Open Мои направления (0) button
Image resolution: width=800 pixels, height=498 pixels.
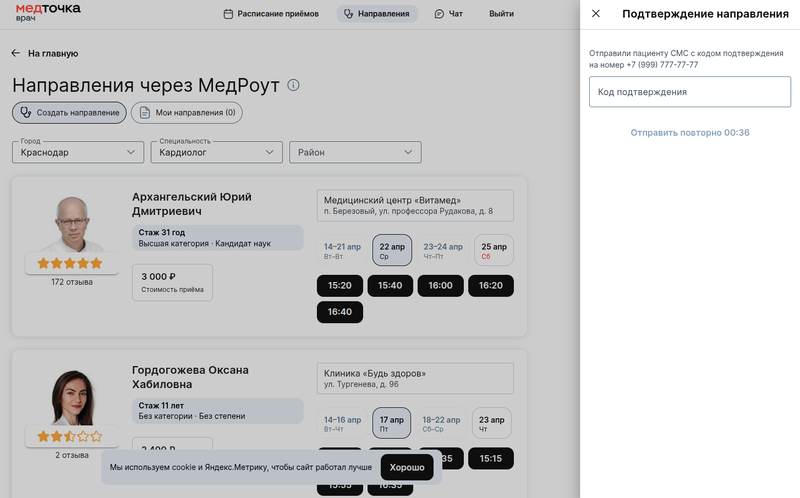(x=187, y=113)
